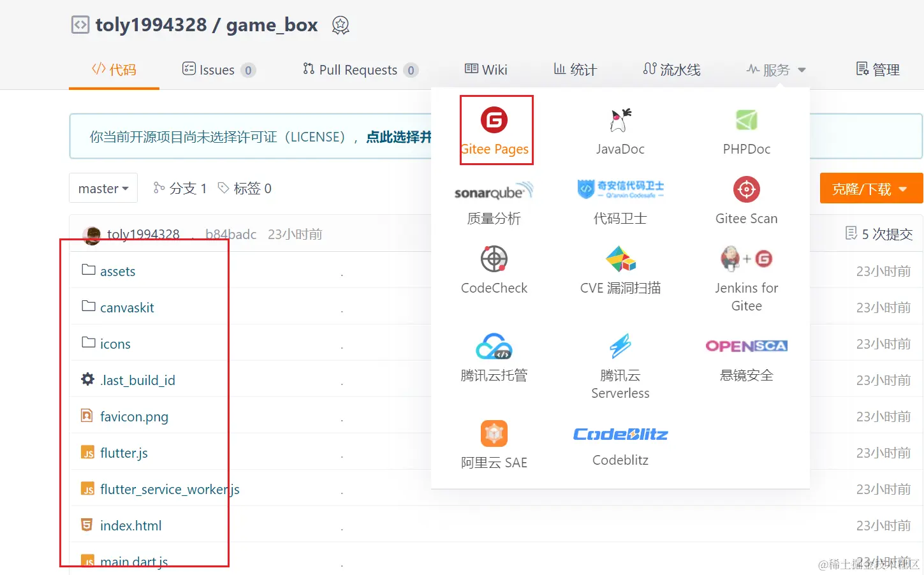924x575 pixels.
Task: Open game_box repository title link
Action: tap(272, 25)
